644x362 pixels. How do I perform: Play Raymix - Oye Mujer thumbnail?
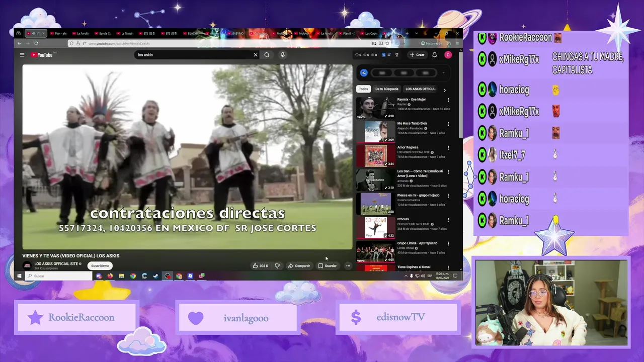[x=376, y=108]
